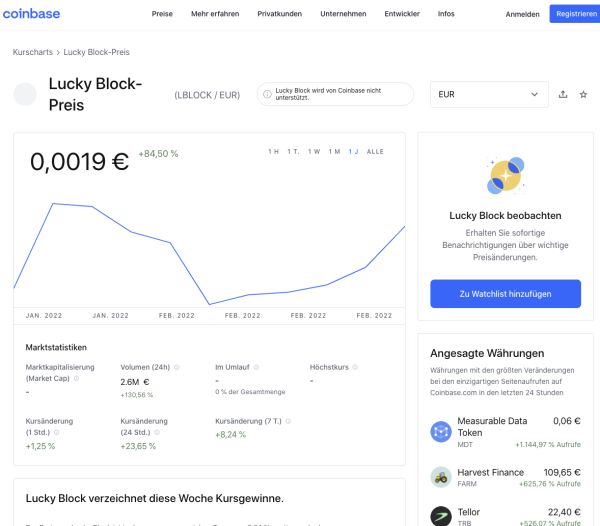Select the 1 W chart range

click(x=314, y=152)
